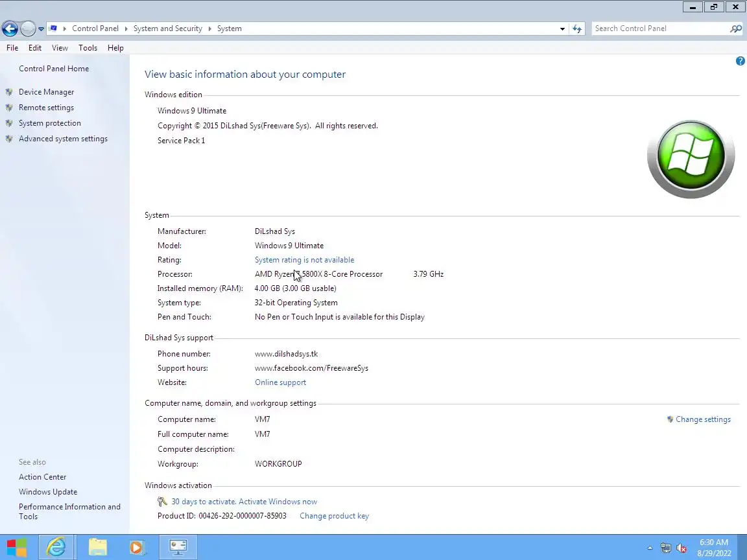
Task: Click the shield icon beside Advanced system settings
Action: tap(9, 139)
